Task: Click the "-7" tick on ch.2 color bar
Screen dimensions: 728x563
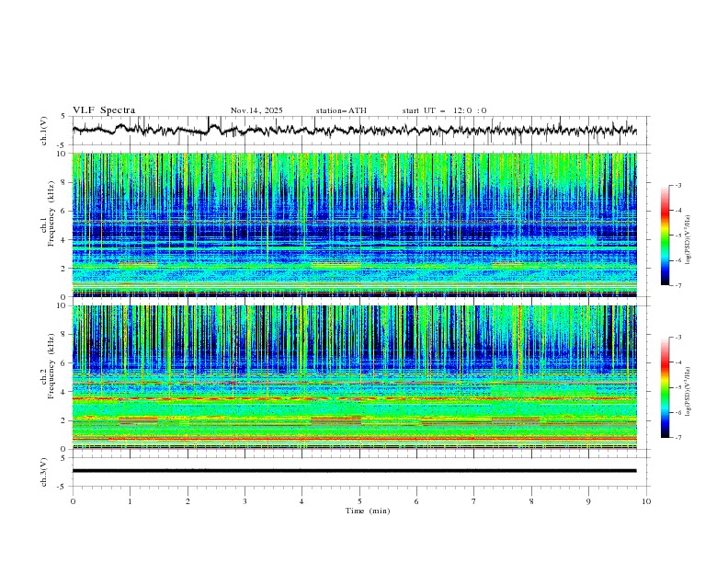Action: point(678,438)
